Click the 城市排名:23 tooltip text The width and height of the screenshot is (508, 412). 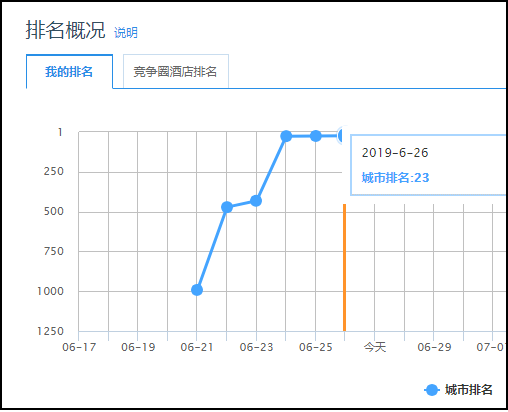coord(396,178)
